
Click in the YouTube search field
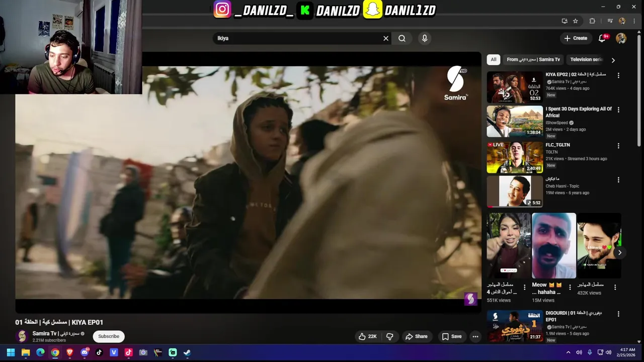tap(297, 38)
